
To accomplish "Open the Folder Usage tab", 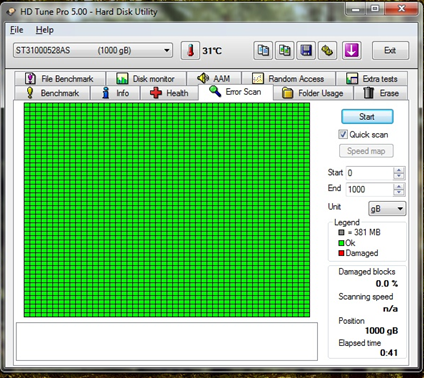I will coord(313,93).
